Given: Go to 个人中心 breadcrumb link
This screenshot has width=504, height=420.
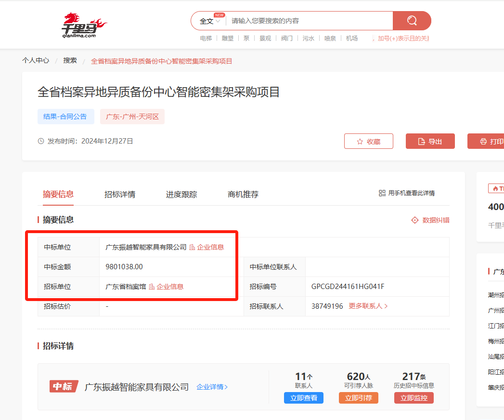Looking at the screenshot, I should click(x=36, y=61).
